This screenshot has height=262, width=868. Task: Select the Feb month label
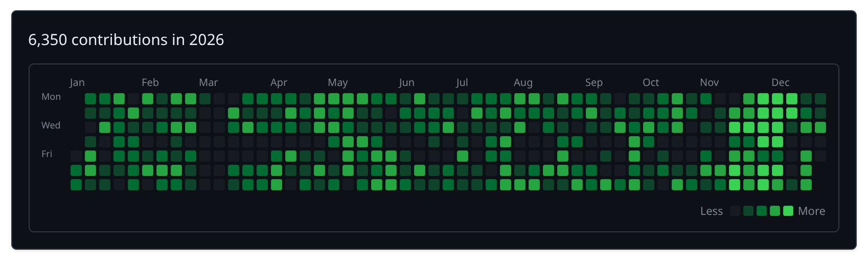[150, 82]
